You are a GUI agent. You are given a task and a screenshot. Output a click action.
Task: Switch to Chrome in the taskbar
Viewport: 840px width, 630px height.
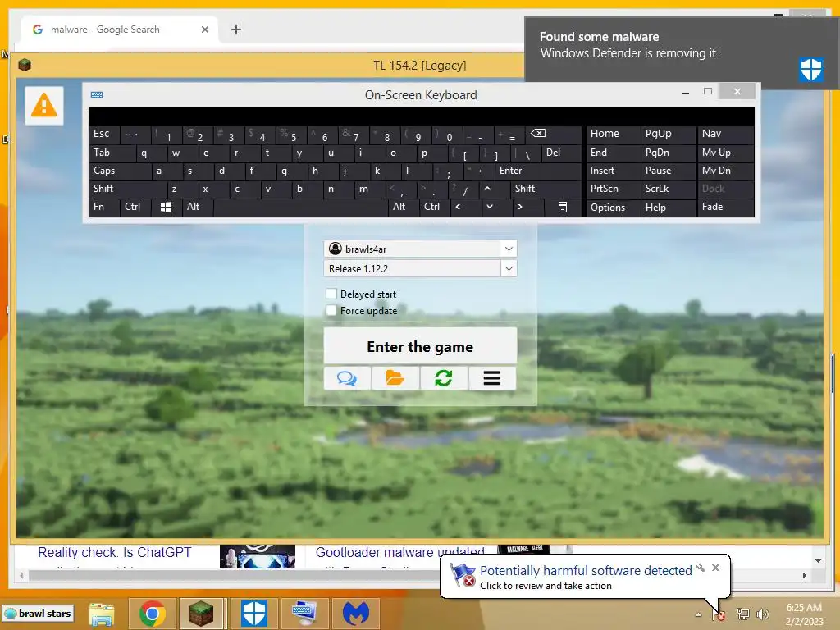[152, 614]
